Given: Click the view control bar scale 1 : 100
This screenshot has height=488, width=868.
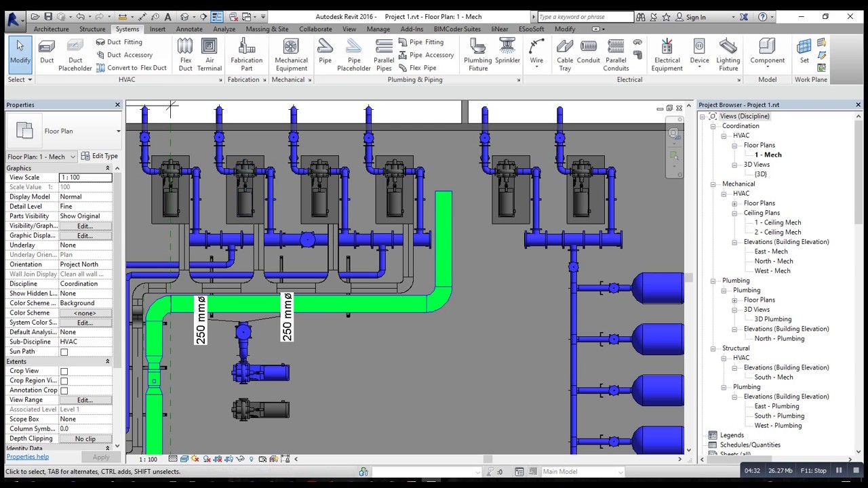Looking at the screenshot, I should pyautogui.click(x=148, y=460).
